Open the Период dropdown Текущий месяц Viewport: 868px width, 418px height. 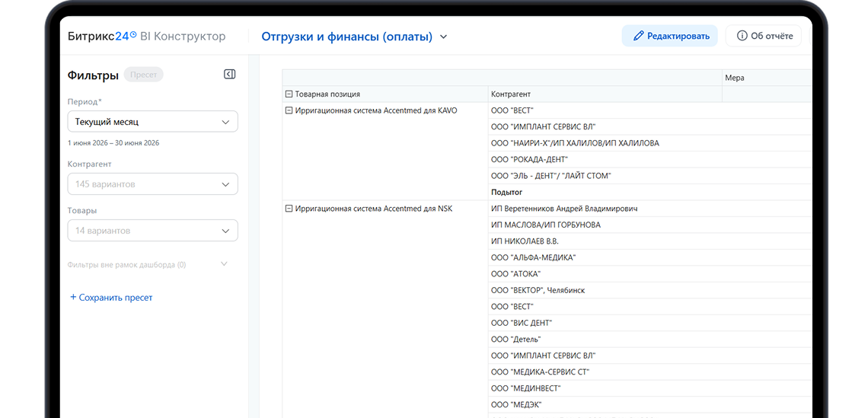coord(153,122)
